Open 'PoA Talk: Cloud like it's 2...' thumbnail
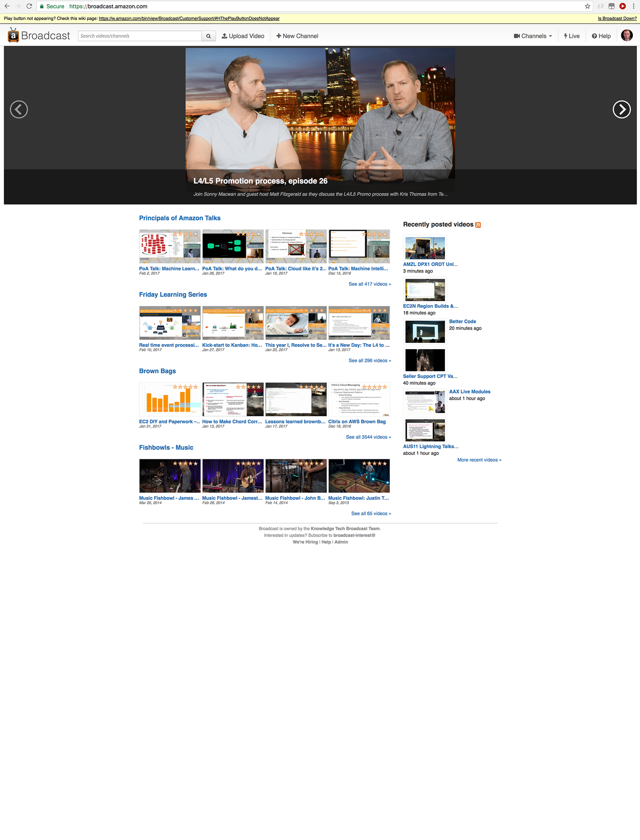640x840 pixels. click(x=296, y=246)
